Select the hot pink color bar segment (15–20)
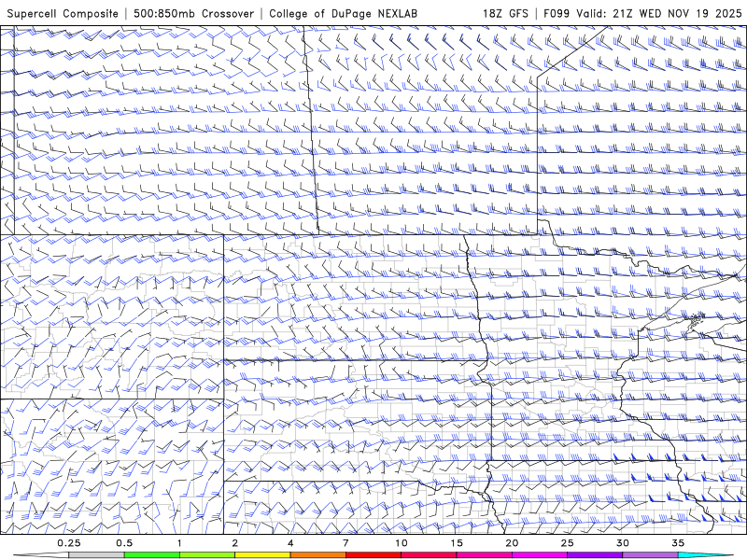The height and width of the screenshot is (560, 747). 484,555
